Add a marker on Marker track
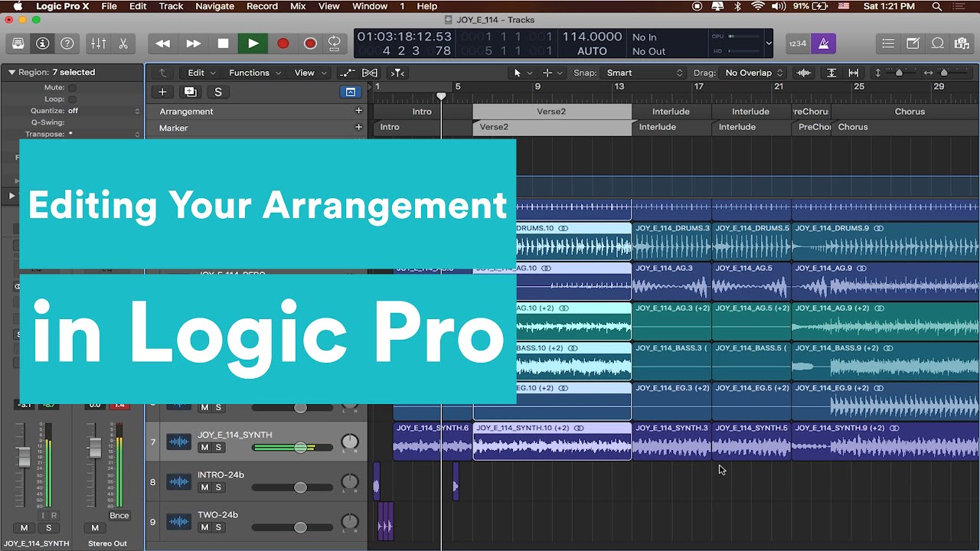 pos(358,127)
